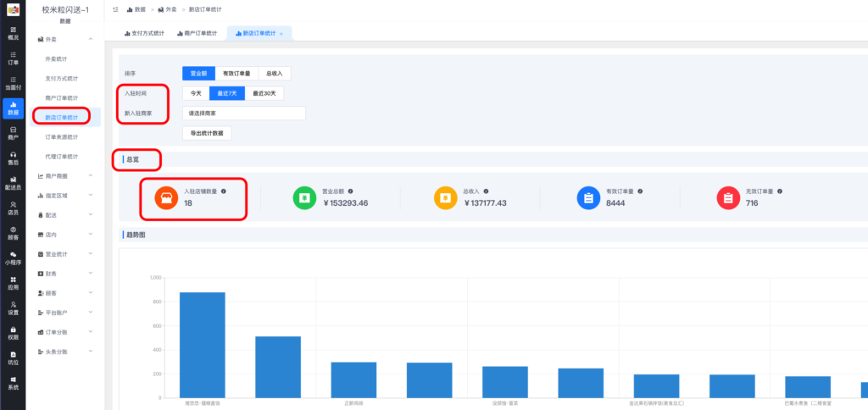
Task: Collapse the sidebar with the fold icon
Action: (115, 9)
